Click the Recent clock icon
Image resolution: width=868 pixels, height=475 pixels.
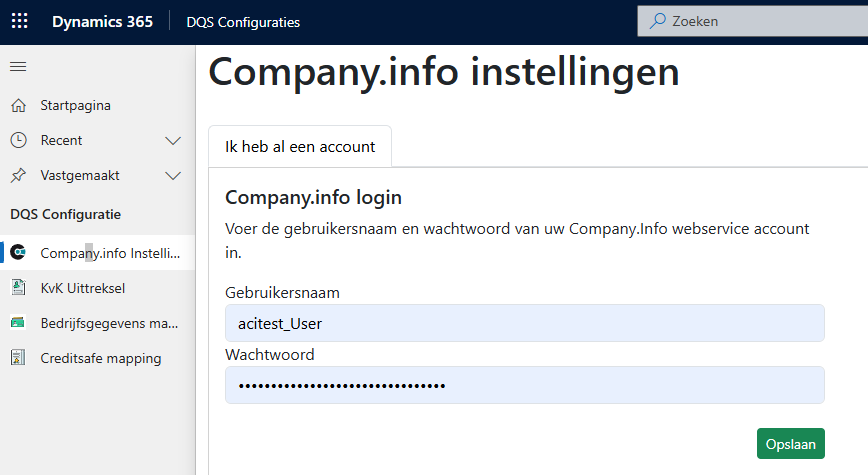point(18,140)
